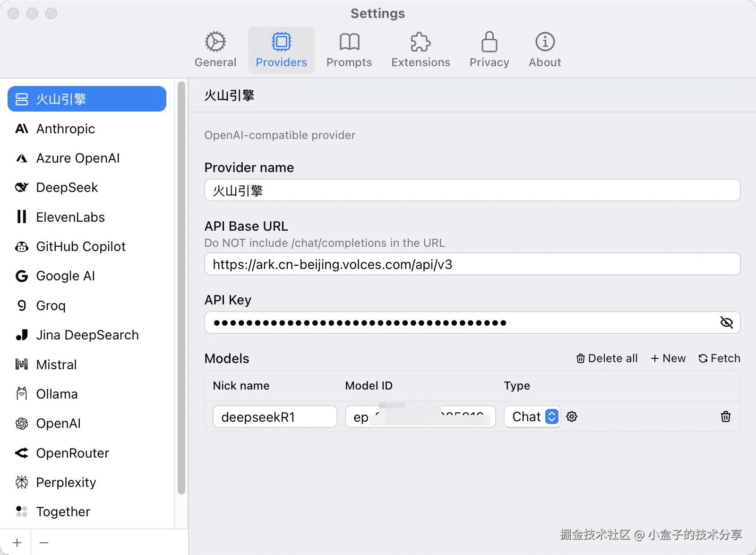Click the GitHub Copilot icon
The image size is (756, 555).
coord(22,247)
